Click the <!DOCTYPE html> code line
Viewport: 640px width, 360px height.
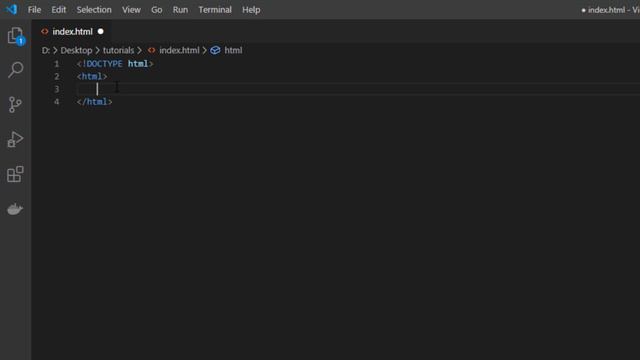[x=115, y=64]
